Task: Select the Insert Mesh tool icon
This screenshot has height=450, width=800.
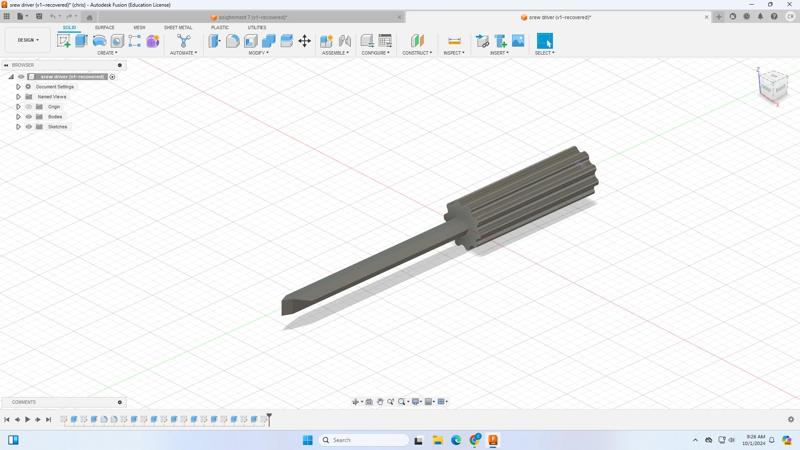Action: [501, 41]
